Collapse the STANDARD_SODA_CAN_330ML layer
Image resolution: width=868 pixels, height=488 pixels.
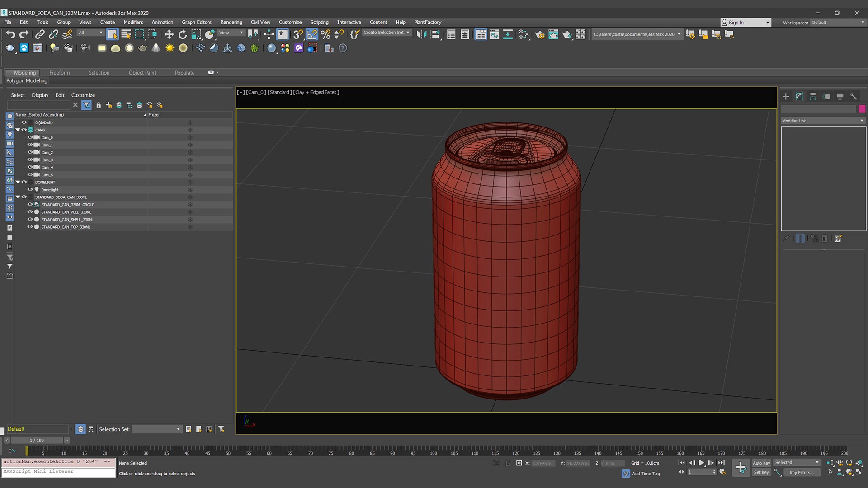pyautogui.click(x=18, y=197)
